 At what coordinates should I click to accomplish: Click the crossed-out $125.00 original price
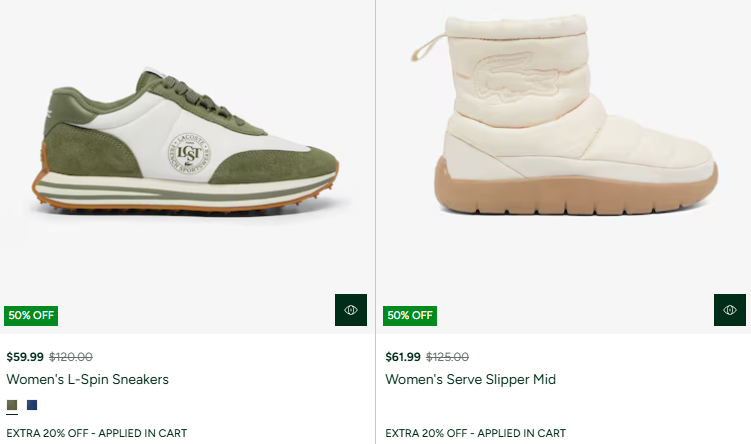[448, 357]
